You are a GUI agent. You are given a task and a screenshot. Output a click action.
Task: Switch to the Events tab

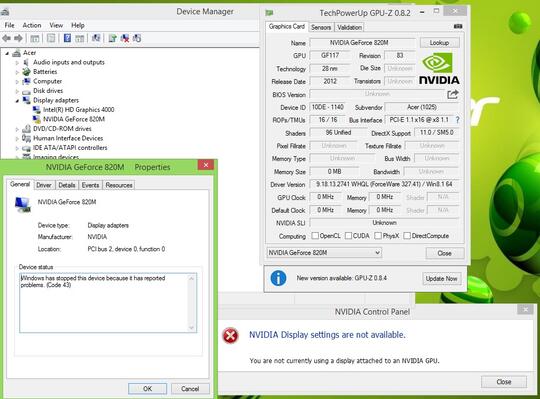90,185
